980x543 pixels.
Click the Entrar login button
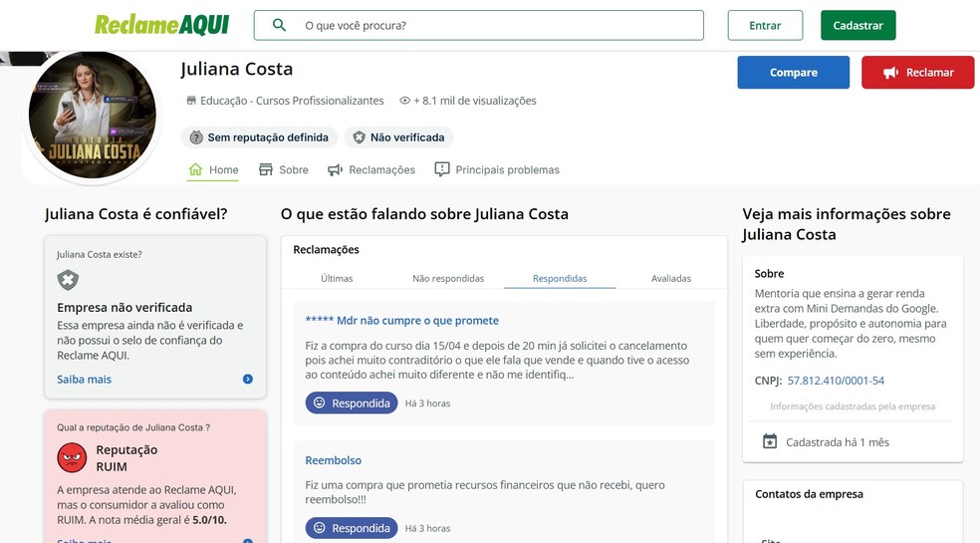coord(765,26)
